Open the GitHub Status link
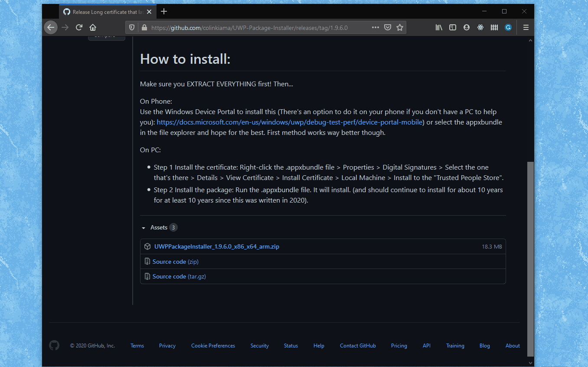Screen dimensions: 588x367 click(x=291, y=346)
